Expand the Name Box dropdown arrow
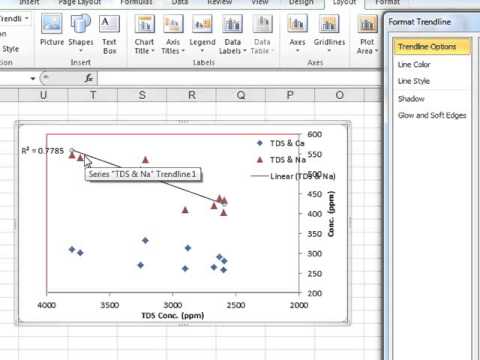 pos(33,79)
